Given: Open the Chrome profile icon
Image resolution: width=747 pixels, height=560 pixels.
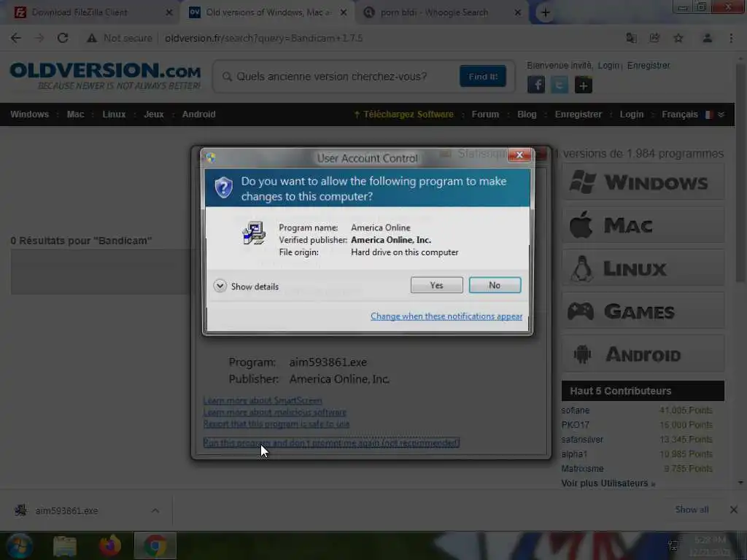Looking at the screenshot, I should click(x=707, y=38).
